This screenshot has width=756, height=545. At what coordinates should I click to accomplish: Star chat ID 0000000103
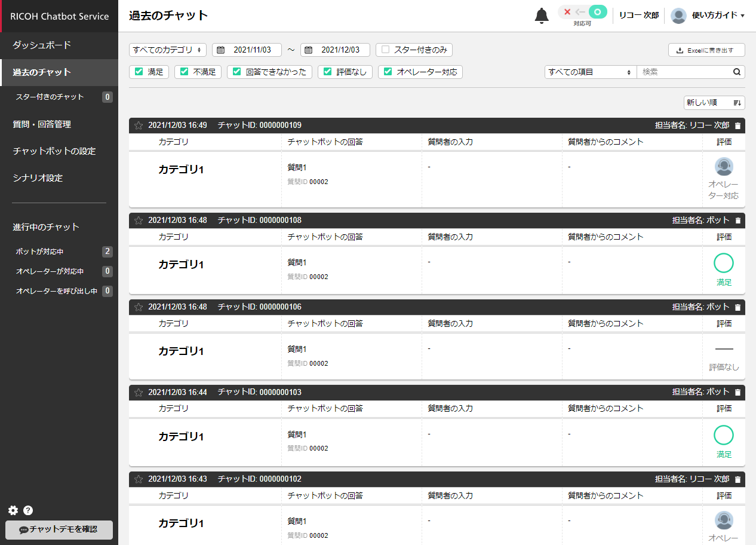coord(139,393)
